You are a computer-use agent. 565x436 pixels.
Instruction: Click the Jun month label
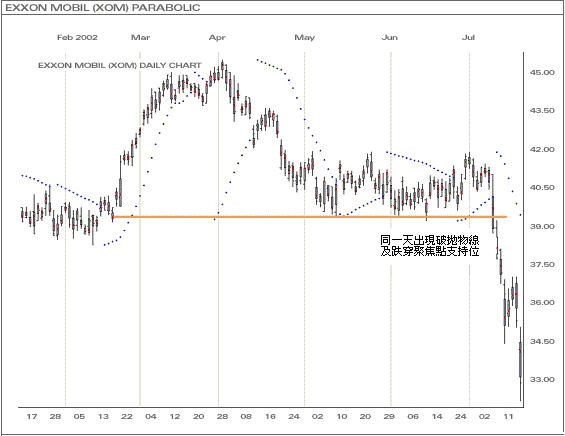click(x=390, y=37)
